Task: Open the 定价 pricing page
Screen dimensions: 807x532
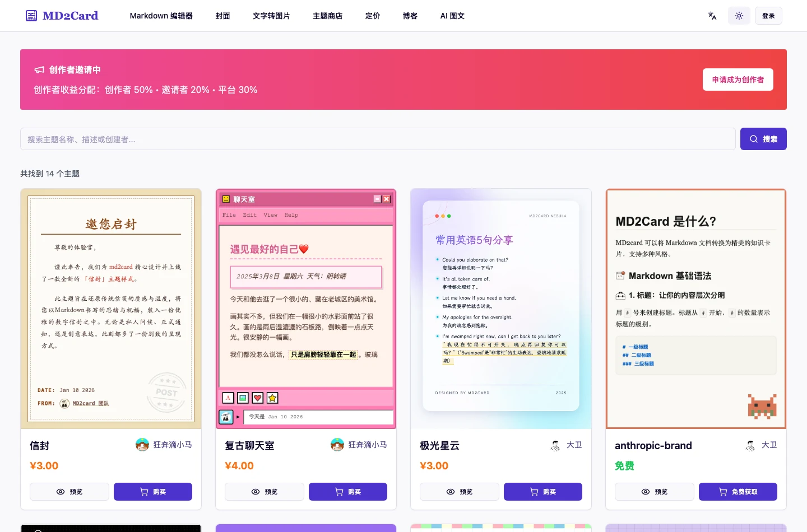Action: [x=373, y=16]
